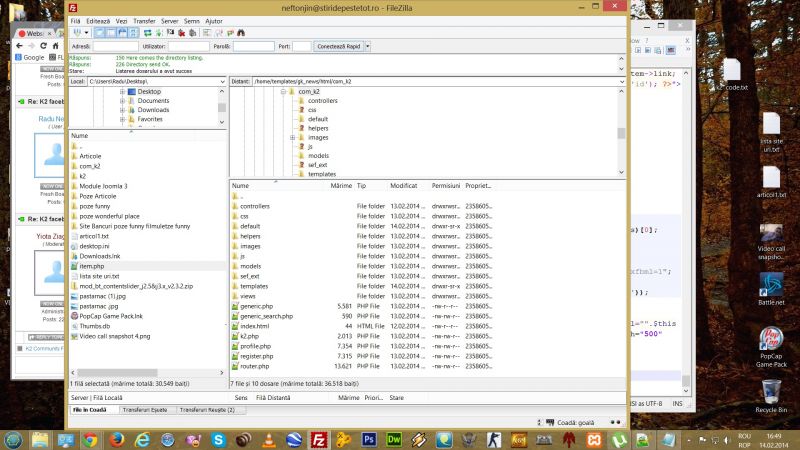Image resolution: width=800 pixels, height=450 pixels.
Task: Collapse com_k2 node in remote tree
Action: pyautogui.click(x=283, y=92)
